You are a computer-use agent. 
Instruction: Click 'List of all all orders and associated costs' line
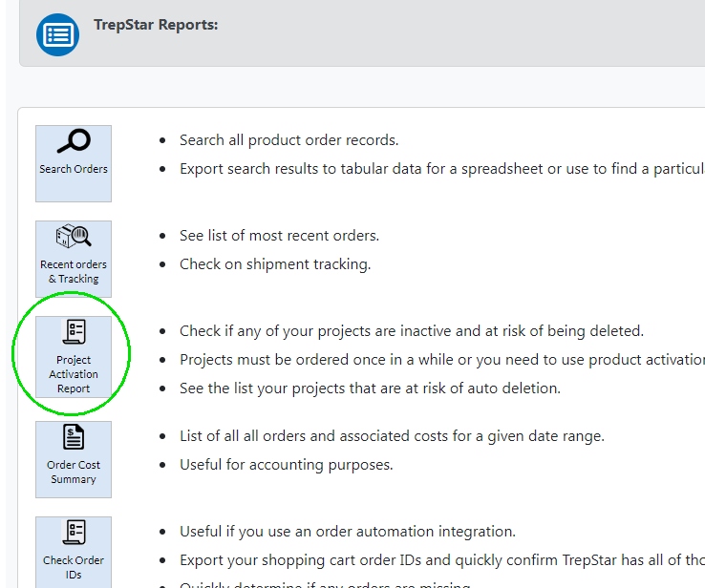coord(392,436)
